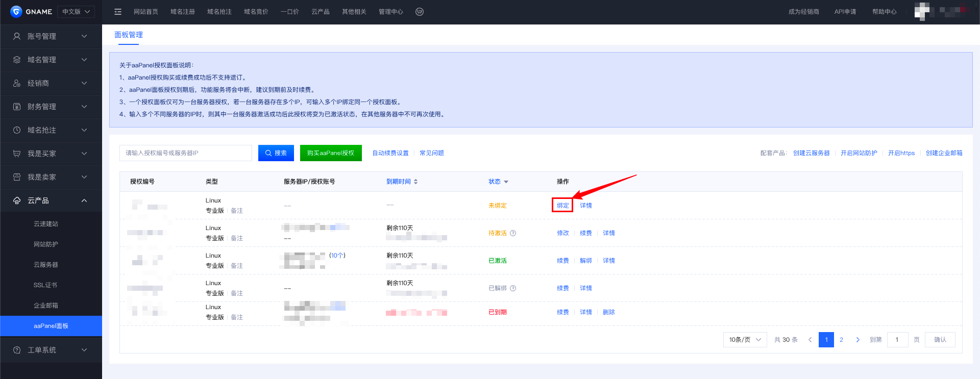Click help icon next to 已解绑 status

coord(513,288)
